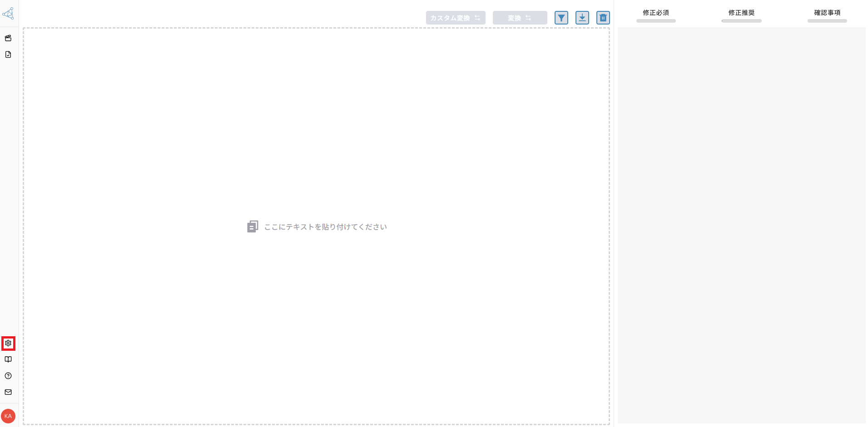Select the 確認事項 tab
The image size is (868, 427).
click(x=827, y=13)
